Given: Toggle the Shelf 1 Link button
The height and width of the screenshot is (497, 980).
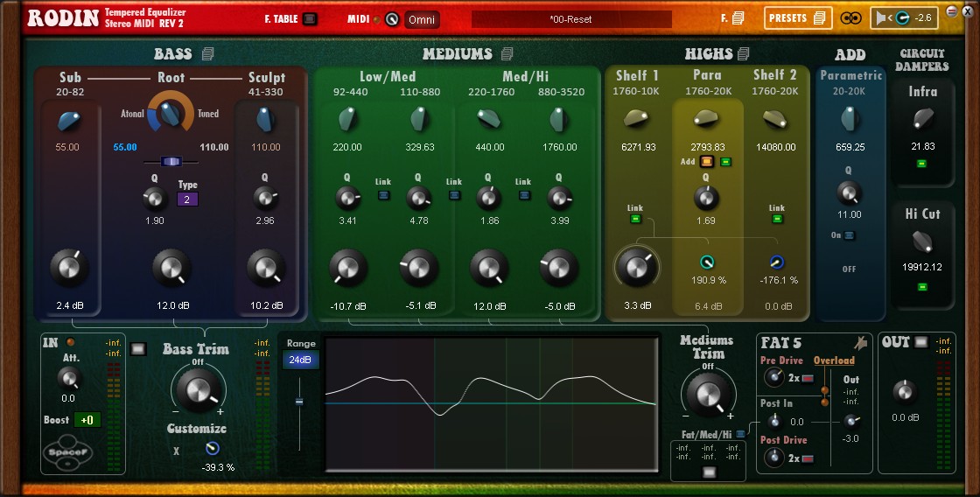Looking at the screenshot, I should pyautogui.click(x=635, y=219).
